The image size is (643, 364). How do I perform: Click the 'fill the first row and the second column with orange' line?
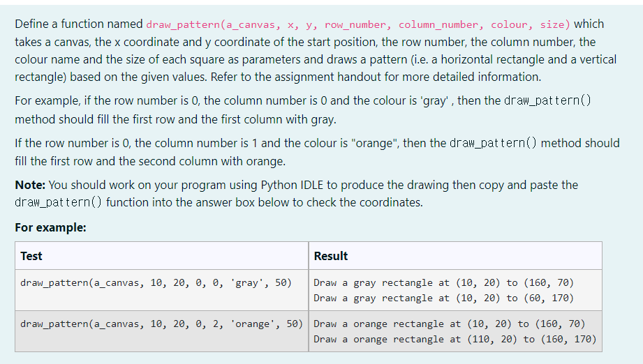point(150,161)
